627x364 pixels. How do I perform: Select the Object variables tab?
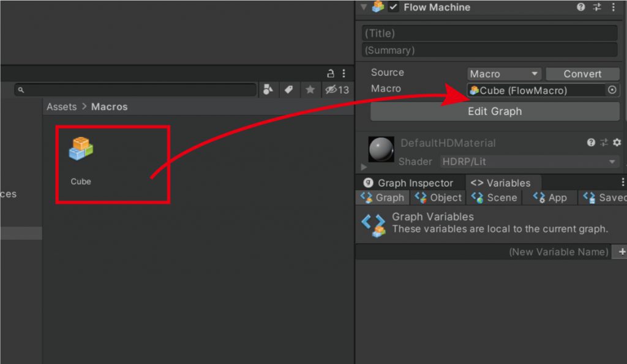(x=438, y=198)
